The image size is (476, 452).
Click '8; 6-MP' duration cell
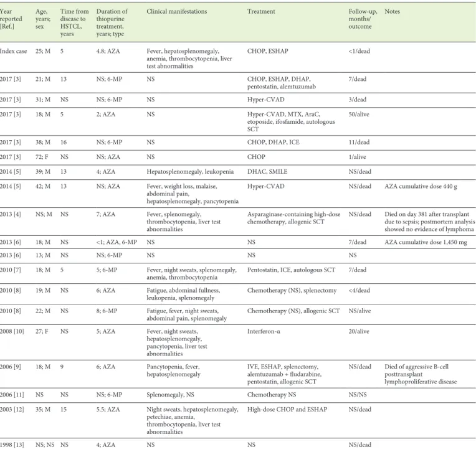click(x=107, y=311)
